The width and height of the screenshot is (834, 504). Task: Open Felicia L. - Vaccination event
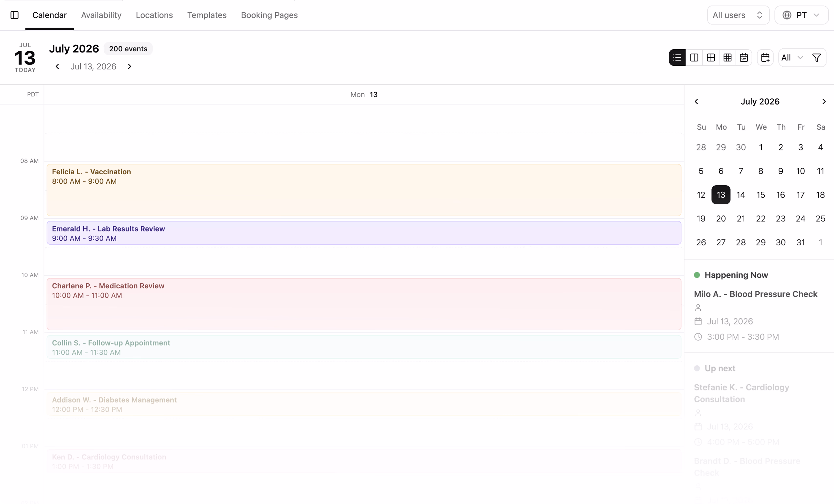[x=364, y=190]
